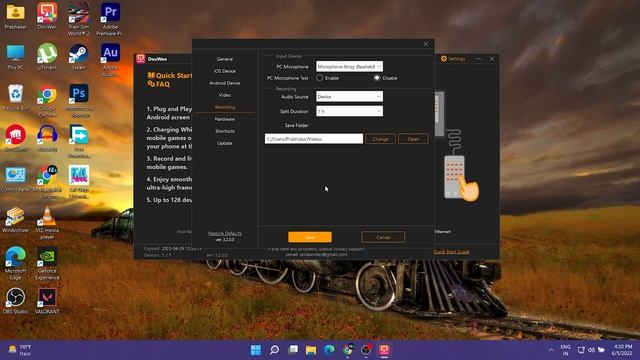Select the WinArchiver desktop icon

coord(15,220)
